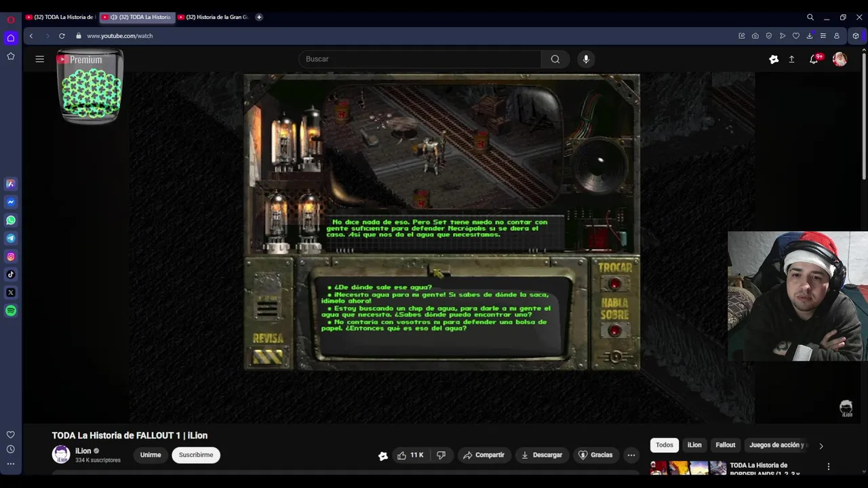Open the Opera main menu logo

(x=11, y=20)
